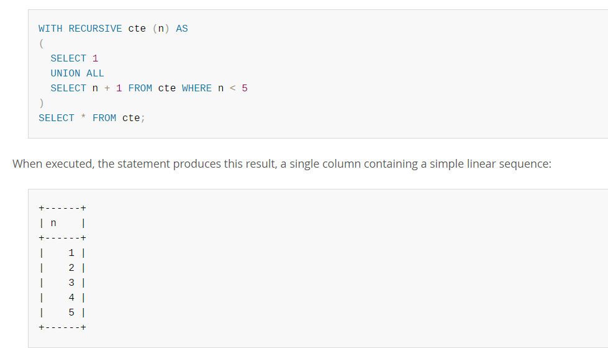The width and height of the screenshot is (608, 364).
Task: Click the n + 1 expression
Action: [x=107, y=88]
